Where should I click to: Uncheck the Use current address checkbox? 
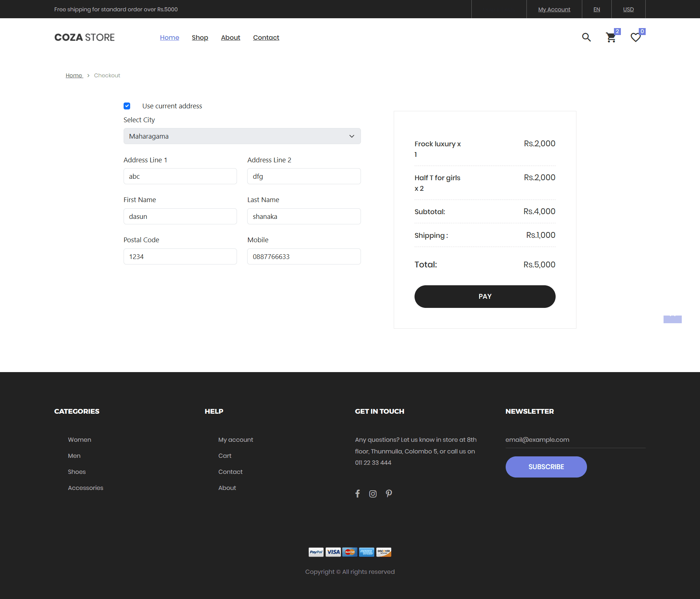click(127, 106)
